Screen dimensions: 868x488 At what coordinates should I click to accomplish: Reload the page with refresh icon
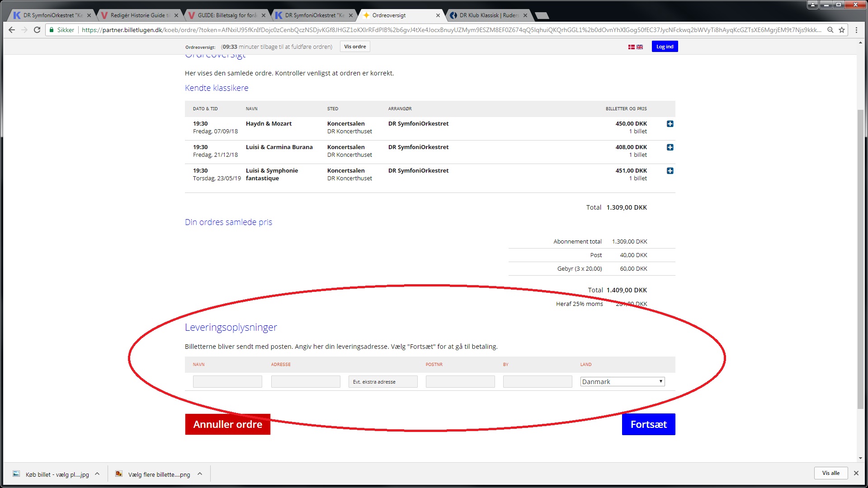[x=37, y=30]
